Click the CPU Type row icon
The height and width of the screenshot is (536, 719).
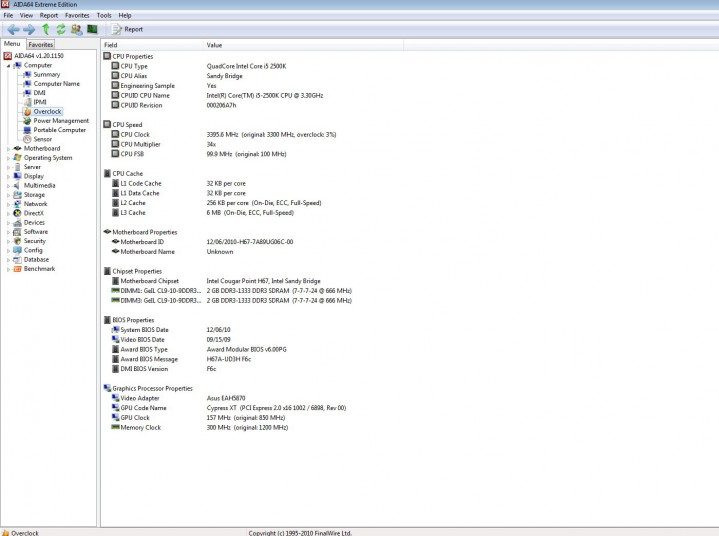116,66
